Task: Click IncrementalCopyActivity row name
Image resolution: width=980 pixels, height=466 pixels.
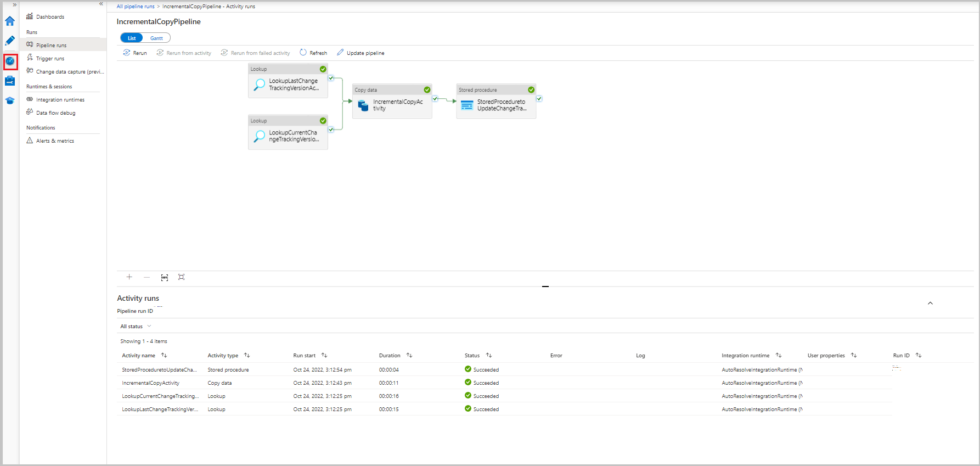Action: 150,383
